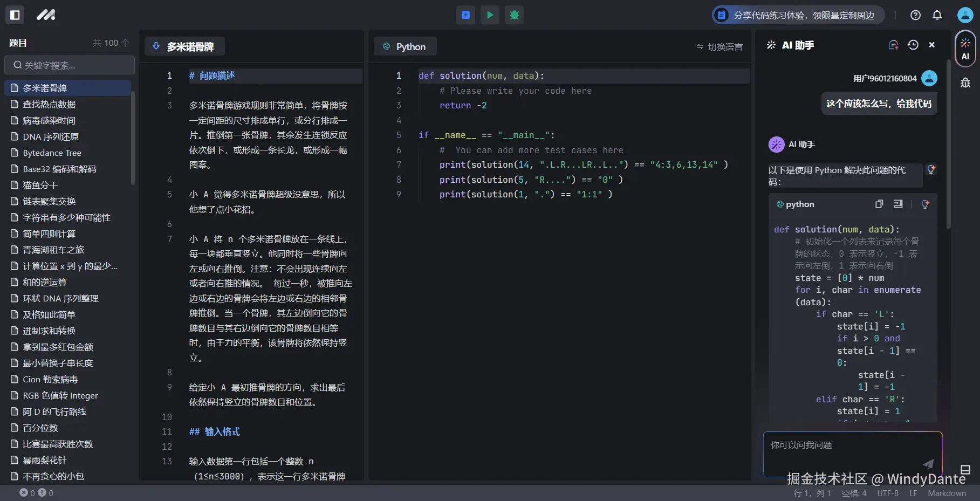Open the debug bug icon in the top toolbar

pyautogui.click(x=514, y=15)
